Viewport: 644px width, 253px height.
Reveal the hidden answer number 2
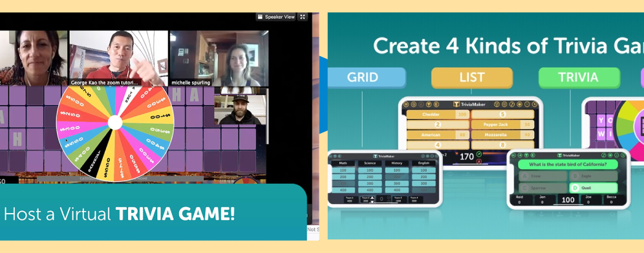(x=438, y=125)
